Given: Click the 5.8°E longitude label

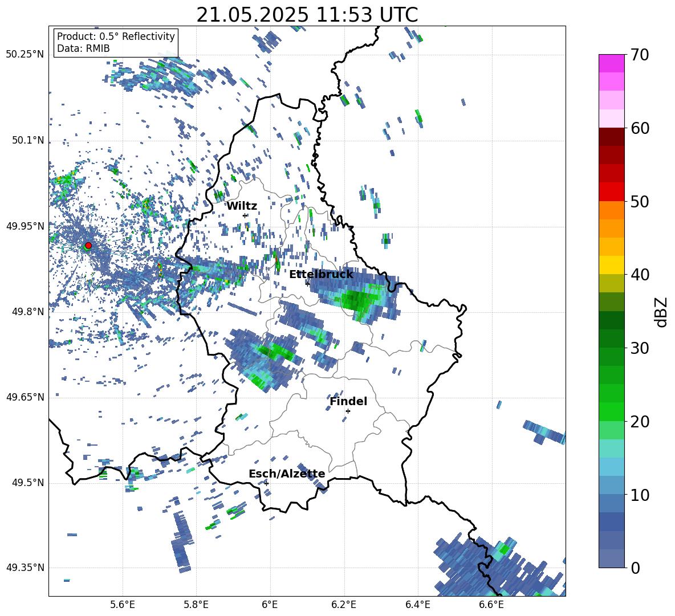Looking at the screenshot, I should pyautogui.click(x=196, y=605).
